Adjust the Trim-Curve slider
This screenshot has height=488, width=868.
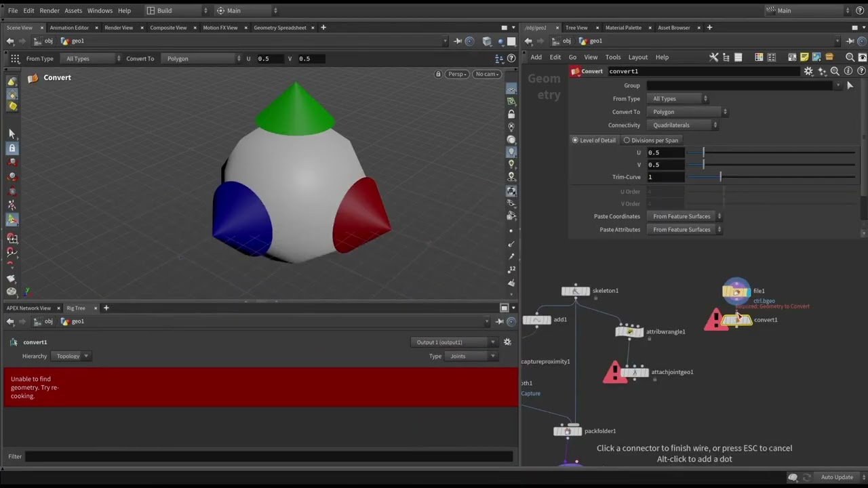click(x=772, y=178)
